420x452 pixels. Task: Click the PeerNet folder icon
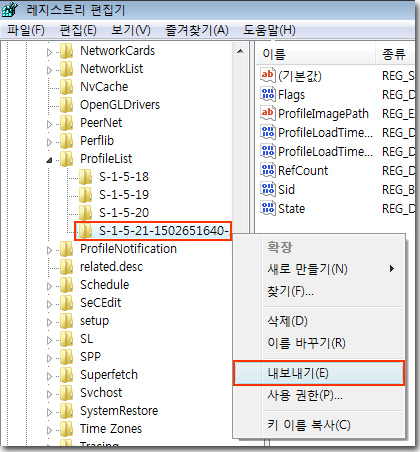pyautogui.click(x=67, y=123)
